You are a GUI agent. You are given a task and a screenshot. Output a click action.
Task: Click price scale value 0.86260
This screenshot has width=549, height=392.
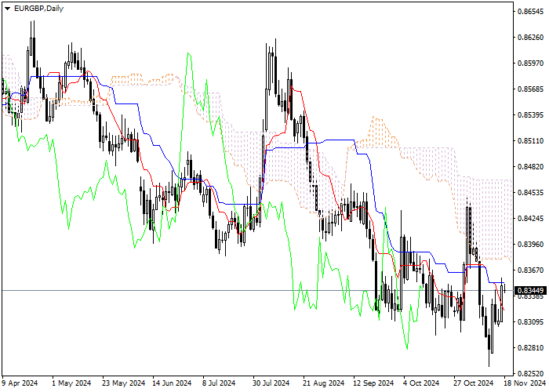(x=531, y=38)
